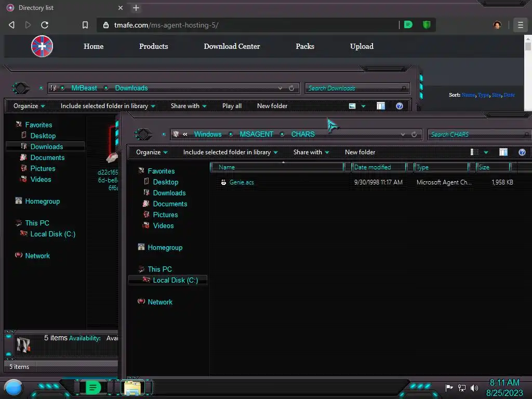Viewport: 532px width, 399px height.
Task: Open a new browser tab
Action: (x=136, y=8)
